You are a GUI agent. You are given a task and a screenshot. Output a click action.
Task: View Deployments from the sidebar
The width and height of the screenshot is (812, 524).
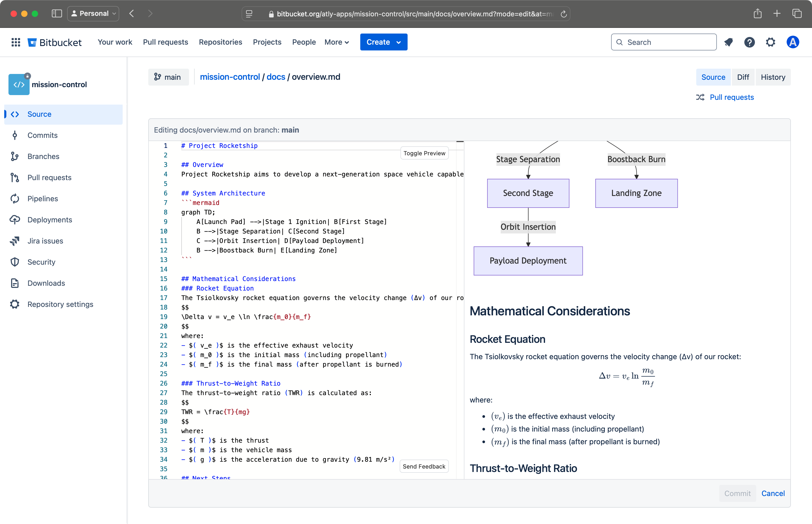(x=50, y=219)
